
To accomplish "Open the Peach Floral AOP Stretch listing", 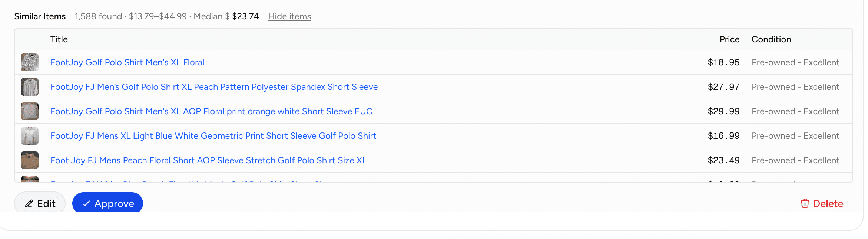I will (208, 160).
